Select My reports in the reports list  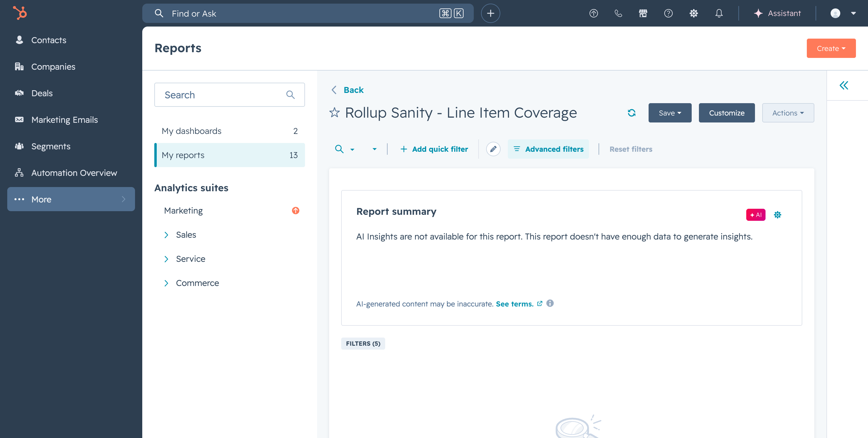point(229,155)
